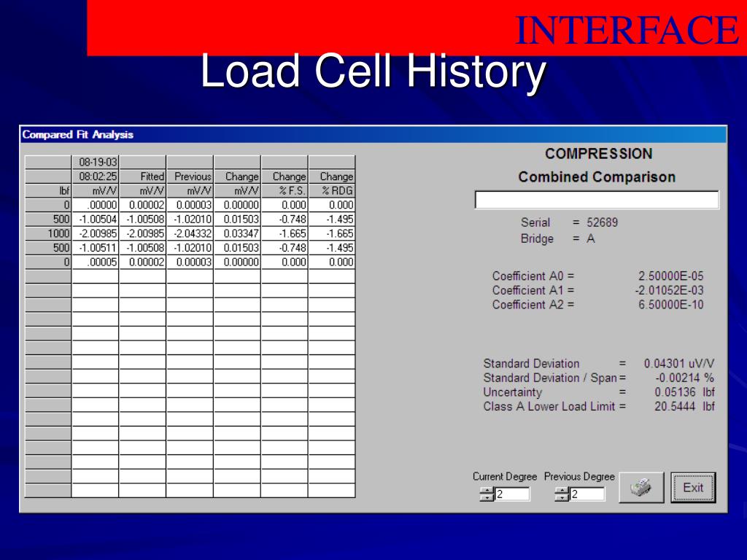Click the Serial label
Image resolution: width=747 pixels, height=560 pixels.
(535, 222)
